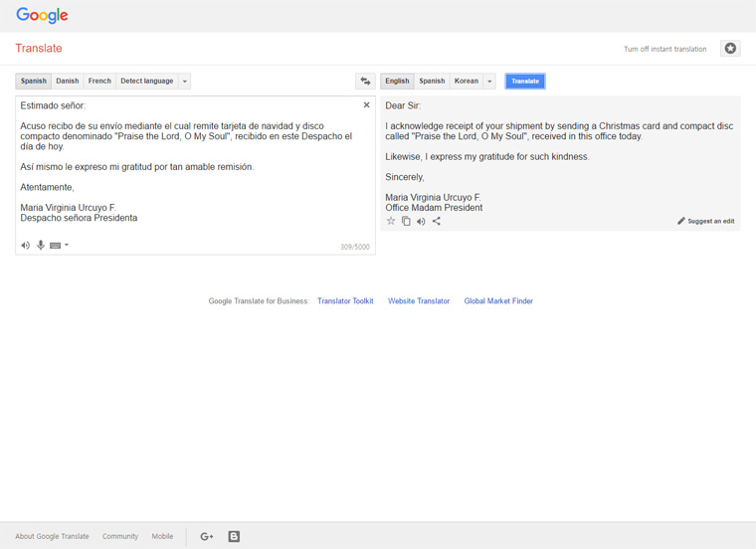Click the 'Office Madam President' translated line
This screenshot has width=756, height=549.
pyautogui.click(x=434, y=208)
